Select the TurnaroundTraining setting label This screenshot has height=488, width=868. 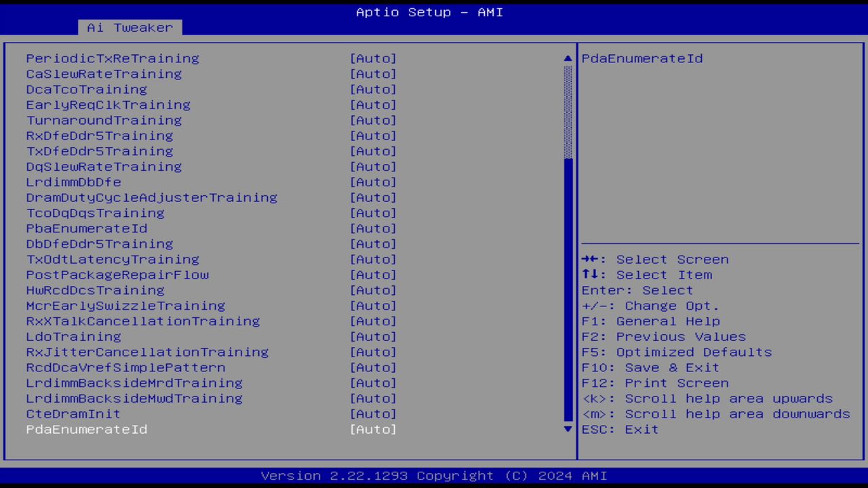coord(104,121)
